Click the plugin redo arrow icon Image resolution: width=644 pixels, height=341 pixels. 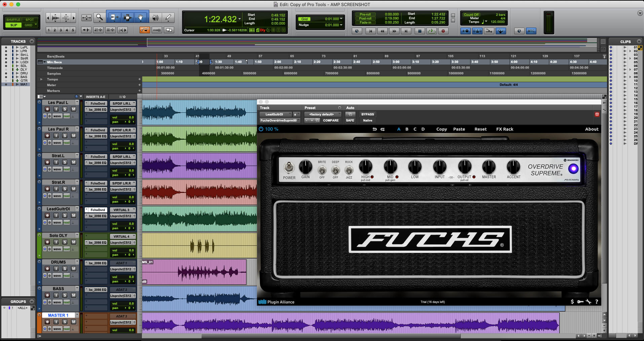[383, 129]
